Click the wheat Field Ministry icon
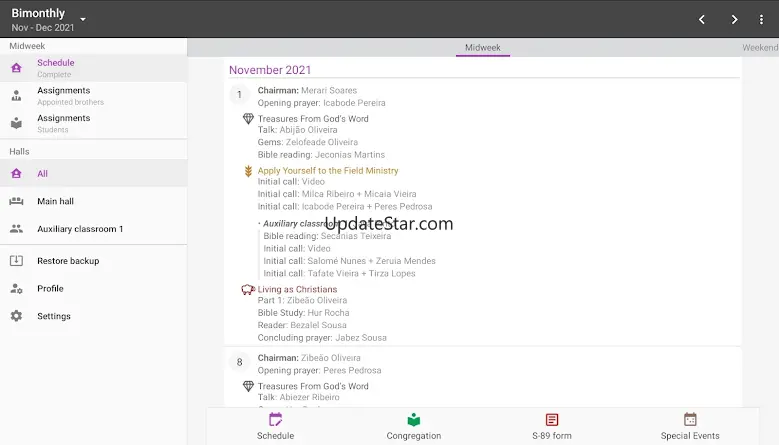 coord(248,171)
